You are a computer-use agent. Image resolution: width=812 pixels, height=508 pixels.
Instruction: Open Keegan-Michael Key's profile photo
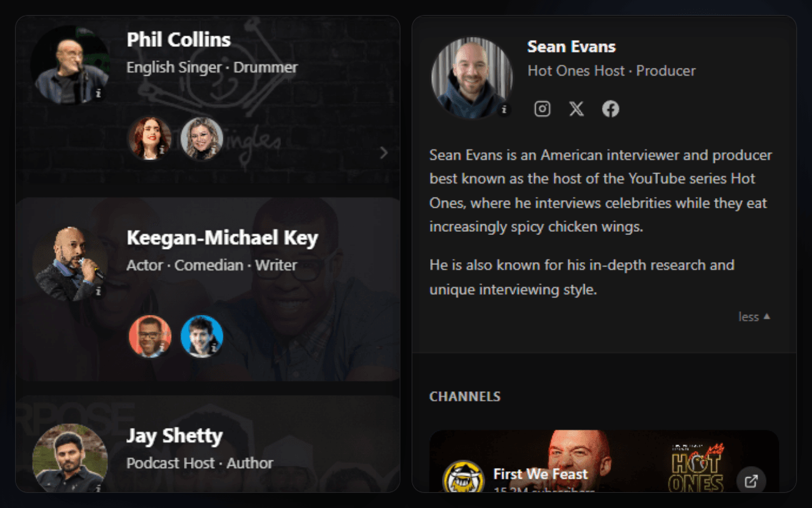[x=70, y=264]
